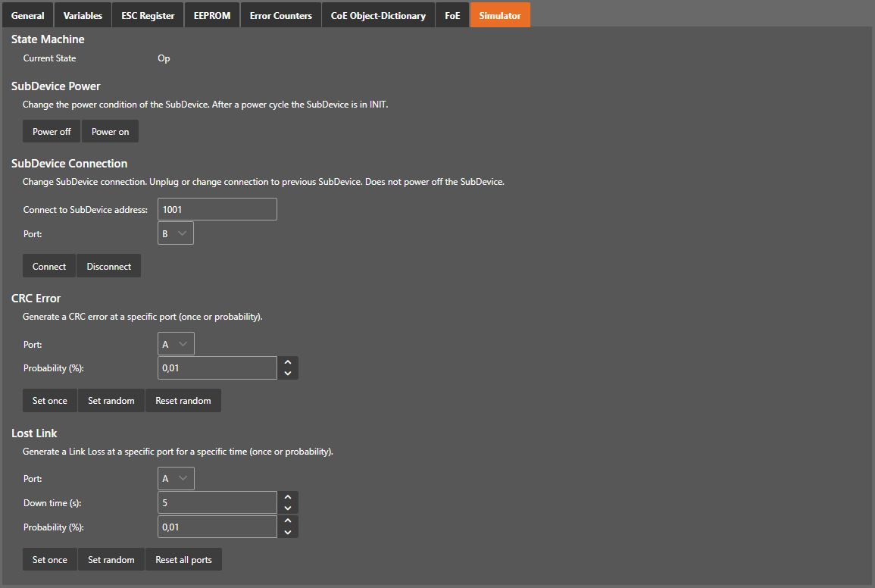The height and width of the screenshot is (588, 875).
Task: Click the 'Down time (s):' label
Action: coord(52,503)
